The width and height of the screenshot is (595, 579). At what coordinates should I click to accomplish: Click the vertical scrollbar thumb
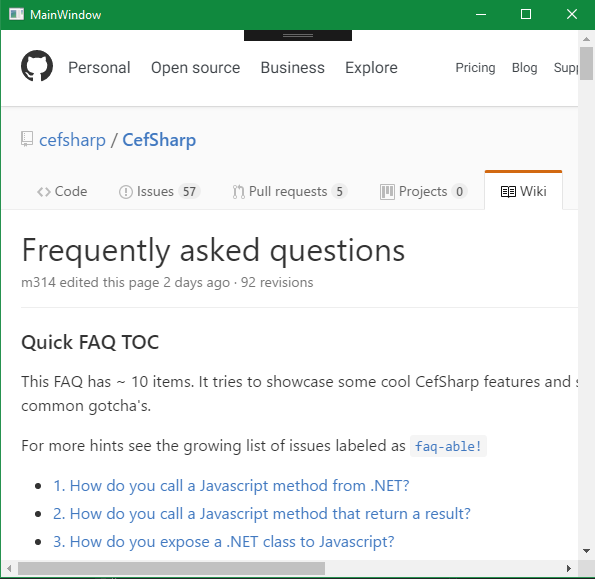586,63
